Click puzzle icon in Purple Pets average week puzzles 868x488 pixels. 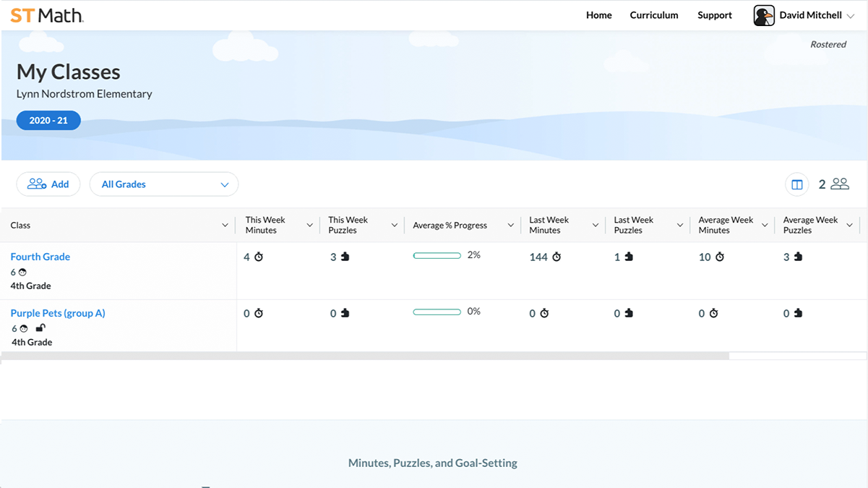click(798, 313)
